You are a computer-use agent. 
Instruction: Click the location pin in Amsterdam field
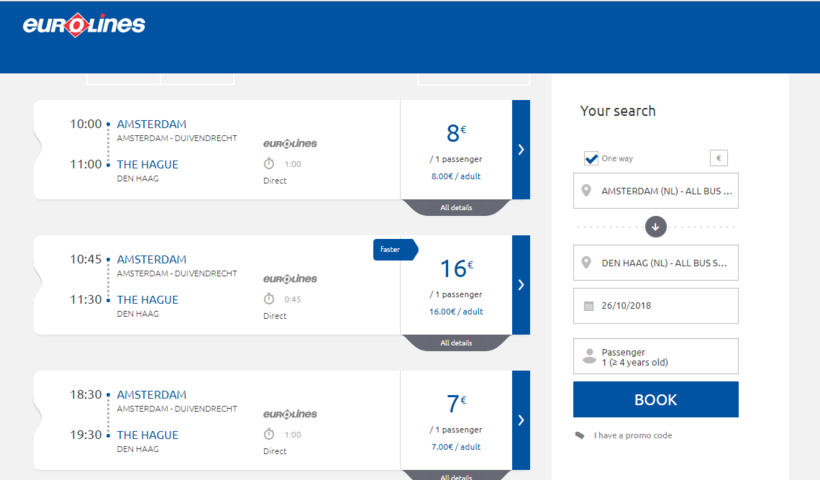point(586,190)
